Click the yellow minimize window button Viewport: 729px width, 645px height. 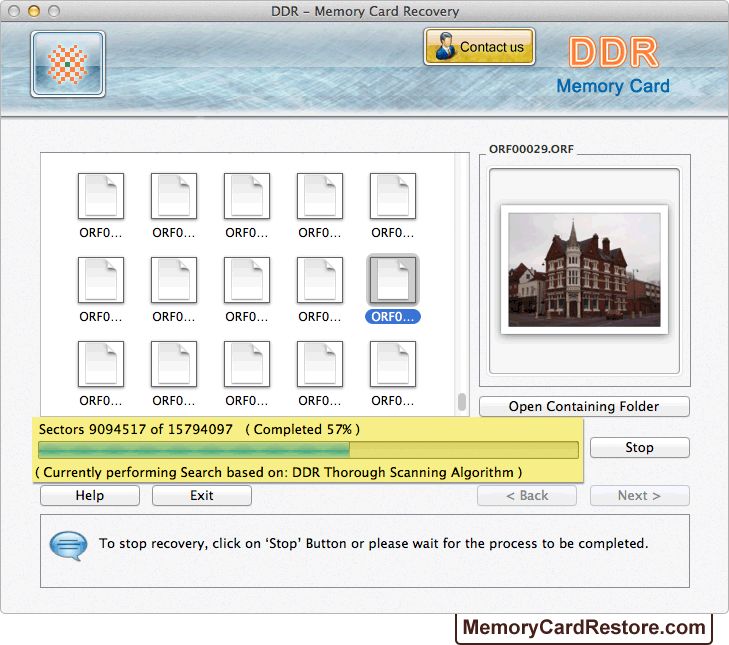coord(34,11)
